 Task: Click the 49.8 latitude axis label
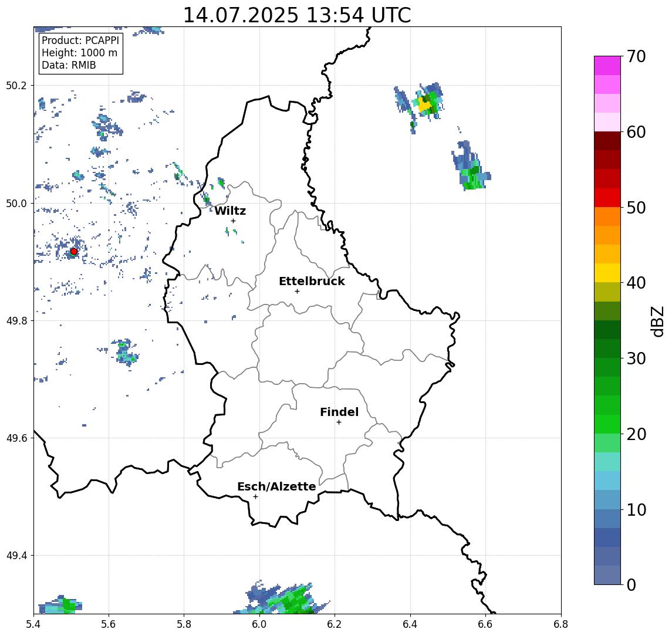pyautogui.click(x=16, y=321)
